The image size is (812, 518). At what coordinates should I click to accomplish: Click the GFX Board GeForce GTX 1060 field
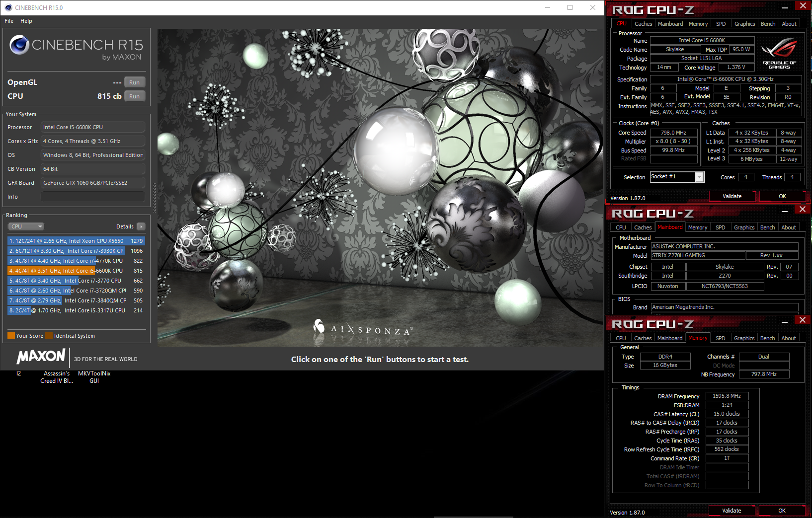93,183
